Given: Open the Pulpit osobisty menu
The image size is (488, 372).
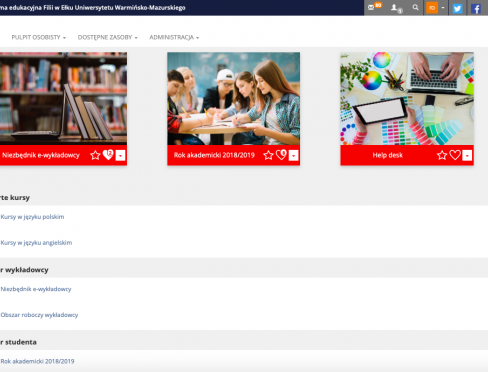Looking at the screenshot, I should tap(39, 37).
